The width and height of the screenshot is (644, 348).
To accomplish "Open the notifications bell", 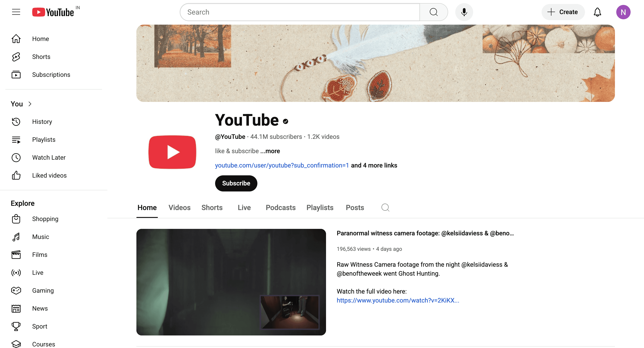I will [597, 12].
